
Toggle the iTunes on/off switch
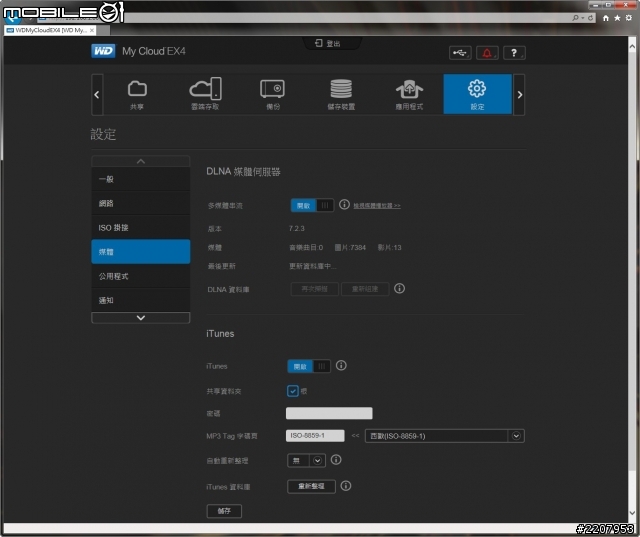(x=309, y=366)
